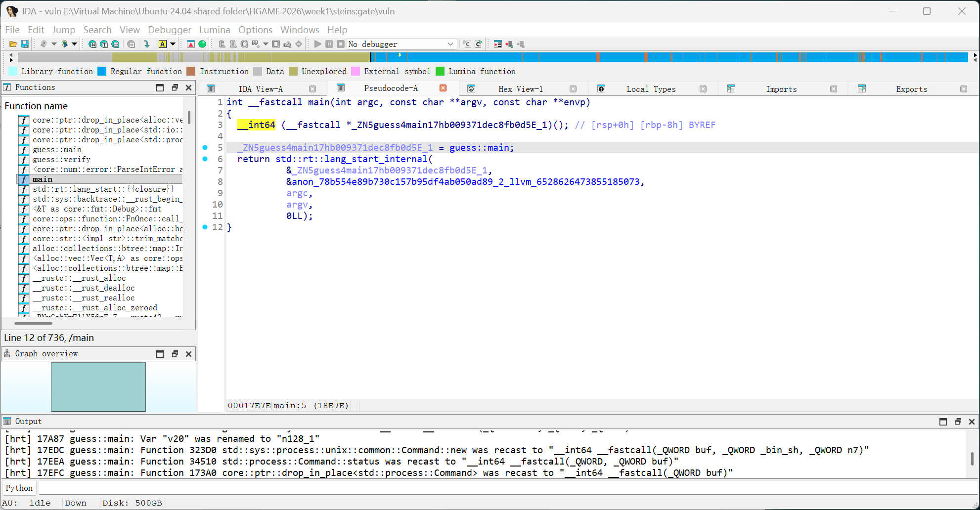Select __rustc::__rust_alloc function
The image size is (980, 510).
click(x=79, y=278)
